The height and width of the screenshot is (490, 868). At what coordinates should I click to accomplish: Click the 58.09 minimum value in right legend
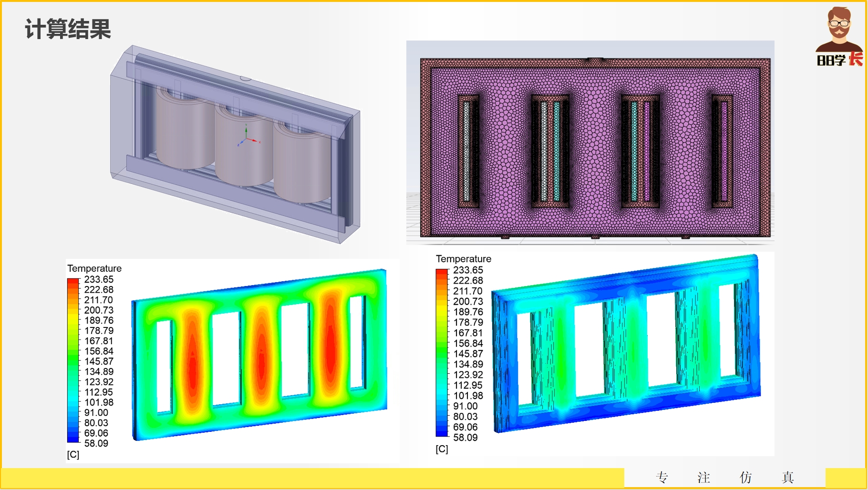tap(465, 438)
